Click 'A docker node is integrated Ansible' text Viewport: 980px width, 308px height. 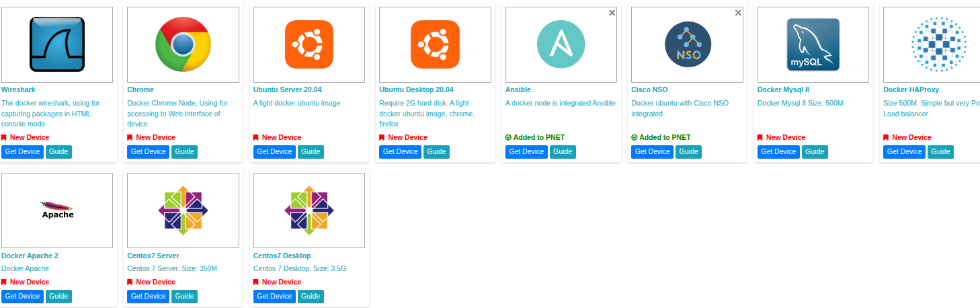pos(561,103)
